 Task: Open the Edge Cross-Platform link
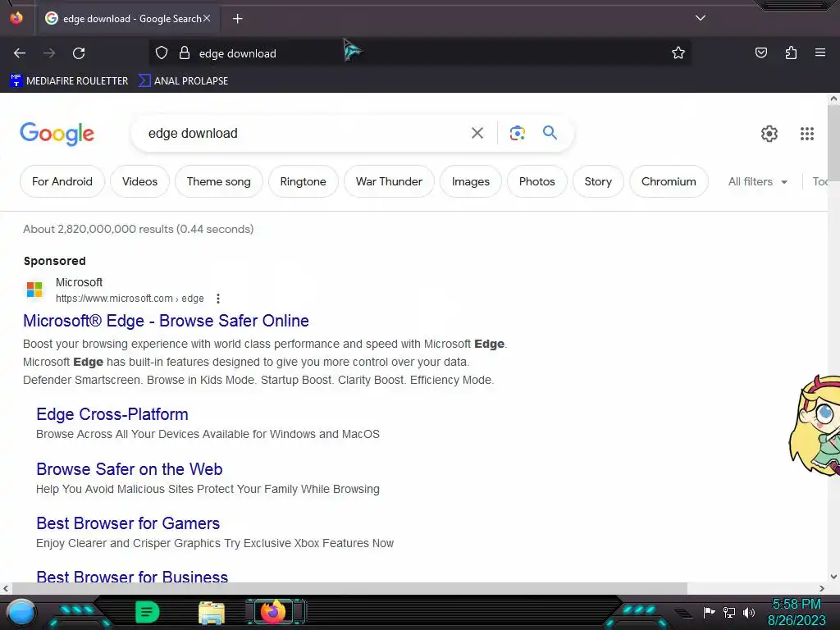point(112,414)
